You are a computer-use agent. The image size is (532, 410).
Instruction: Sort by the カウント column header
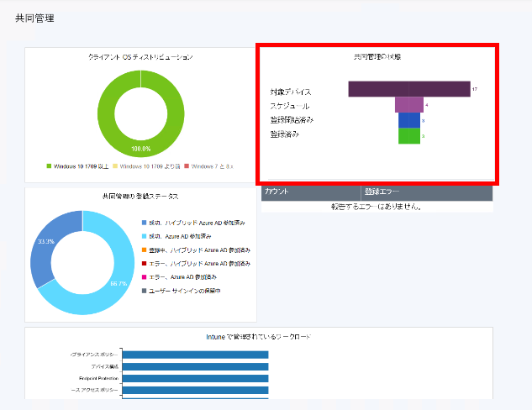(310, 192)
